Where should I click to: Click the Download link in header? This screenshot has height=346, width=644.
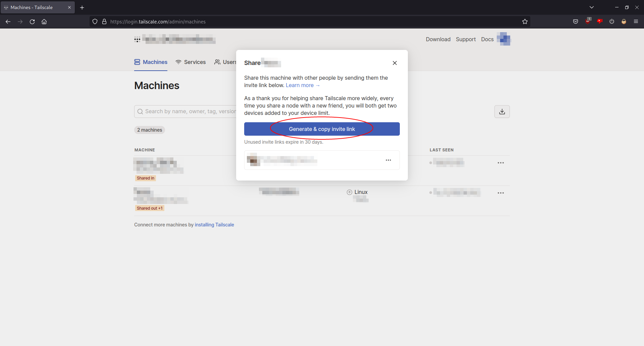tap(438, 39)
